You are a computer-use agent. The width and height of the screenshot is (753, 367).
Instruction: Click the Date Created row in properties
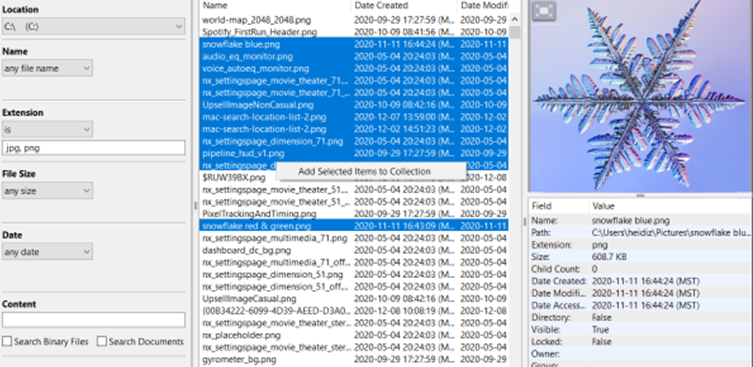(640, 281)
